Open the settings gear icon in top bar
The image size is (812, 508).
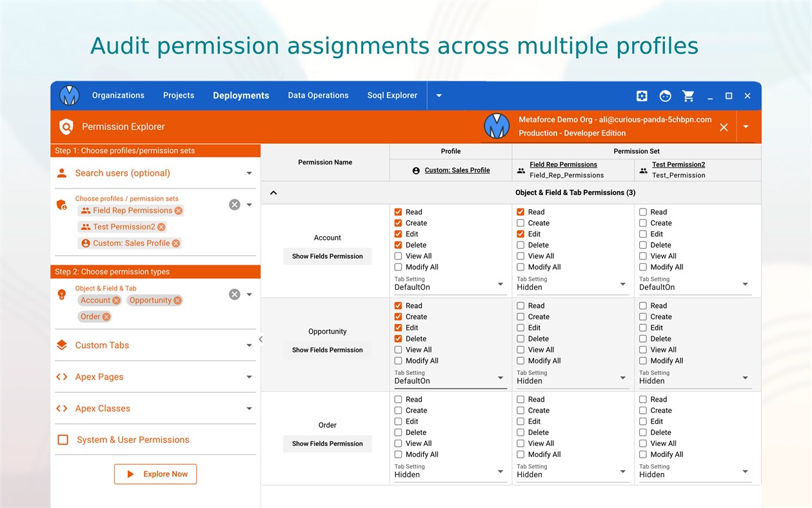pos(642,96)
